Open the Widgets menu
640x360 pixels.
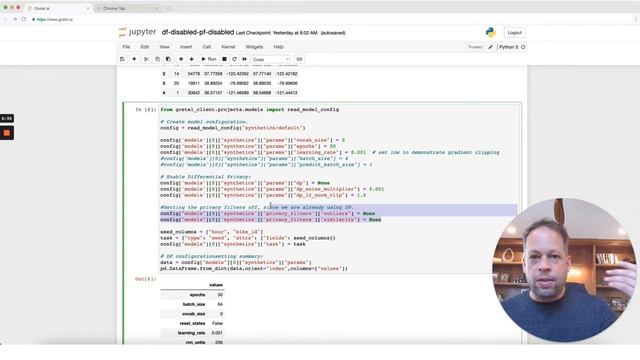click(254, 47)
